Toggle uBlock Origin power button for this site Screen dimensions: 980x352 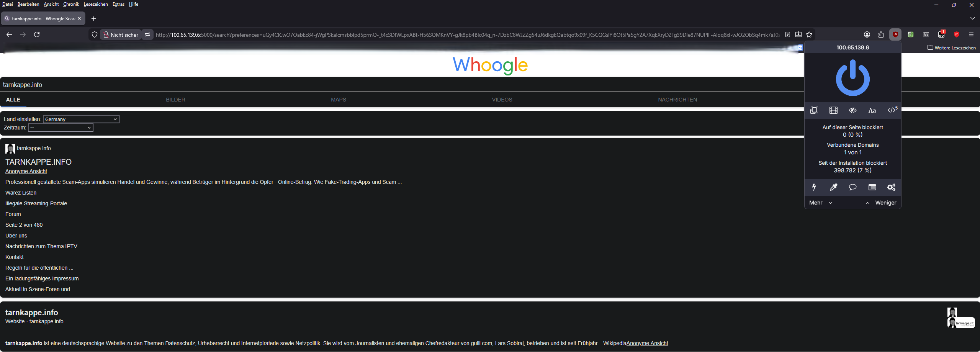(x=852, y=78)
